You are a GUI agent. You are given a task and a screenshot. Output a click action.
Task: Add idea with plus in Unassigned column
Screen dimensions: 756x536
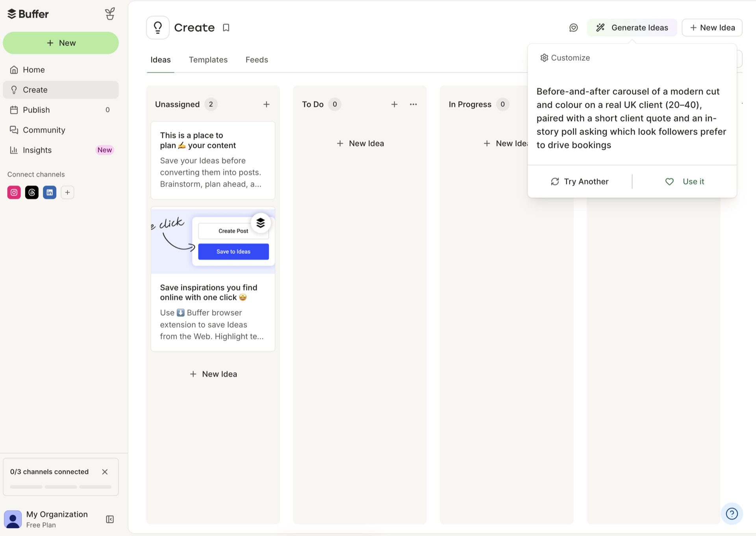[267, 104]
